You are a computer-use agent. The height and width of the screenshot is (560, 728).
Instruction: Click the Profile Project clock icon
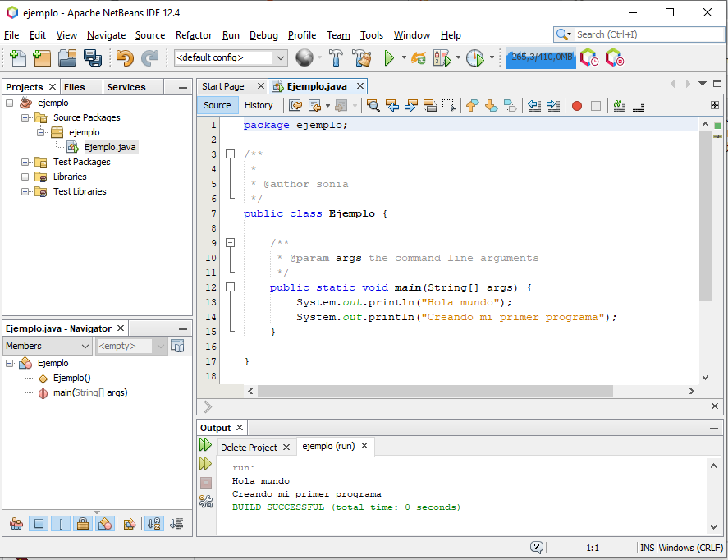click(474, 58)
